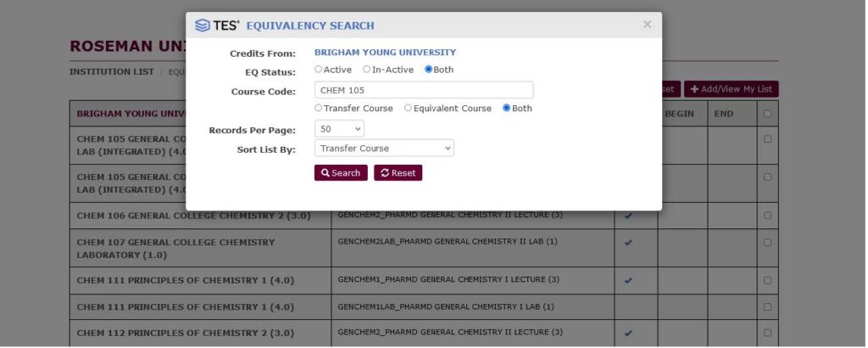868x348 pixels.
Task: Click the Search button
Action: [x=341, y=173]
